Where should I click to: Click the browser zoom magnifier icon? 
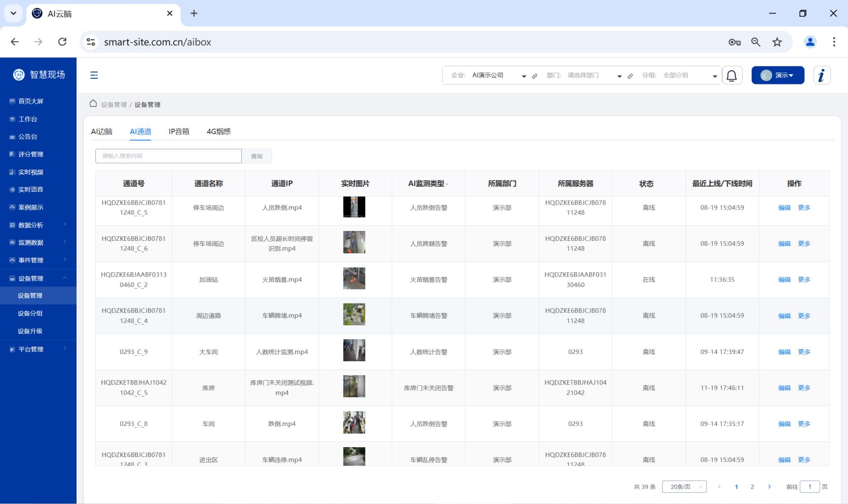coord(756,42)
